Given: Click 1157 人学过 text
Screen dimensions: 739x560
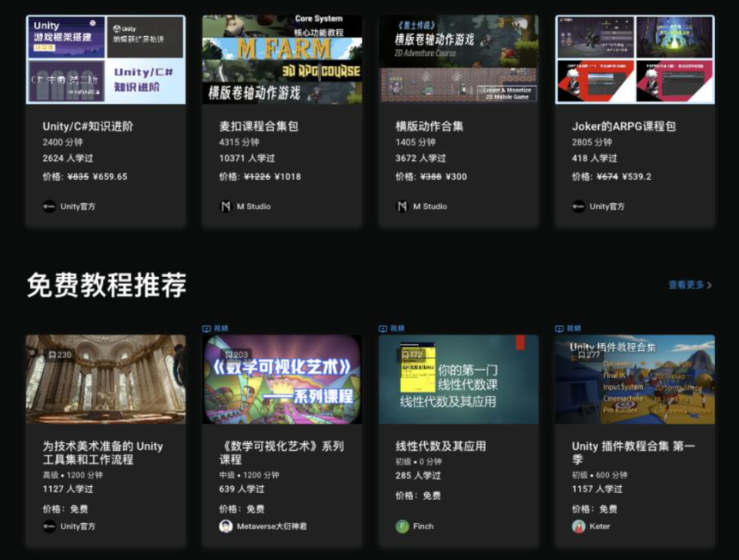Looking at the screenshot, I should tap(597, 489).
